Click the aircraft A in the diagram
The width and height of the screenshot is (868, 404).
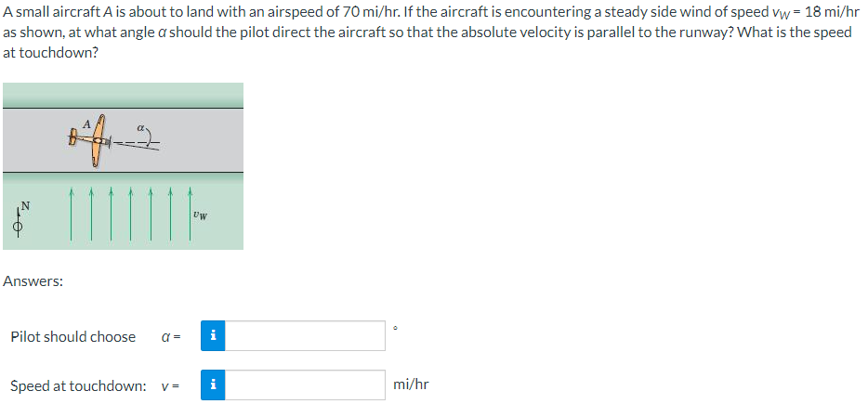(x=92, y=140)
